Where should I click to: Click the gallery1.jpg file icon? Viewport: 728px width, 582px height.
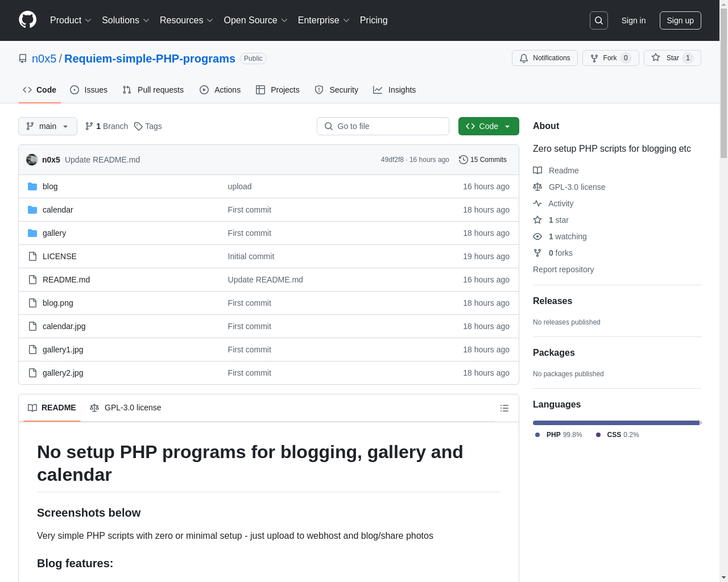coord(32,350)
